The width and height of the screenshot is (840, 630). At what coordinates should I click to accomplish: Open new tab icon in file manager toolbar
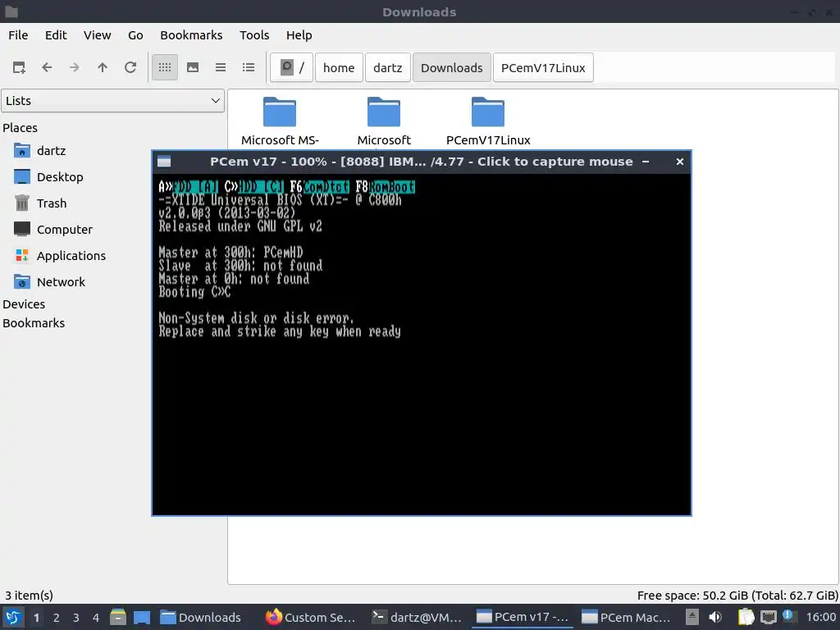[x=19, y=67]
